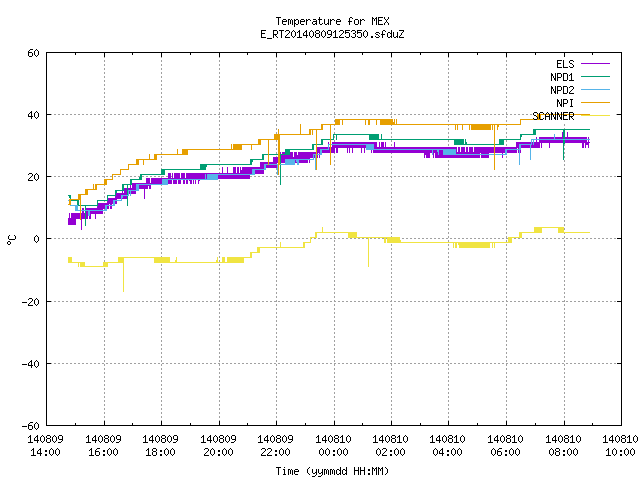The width and height of the screenshot is (640, 480).
Task: Click the 'Time (yymmdd HH:MM)' axis title
Action: click(x=332, y=471)
